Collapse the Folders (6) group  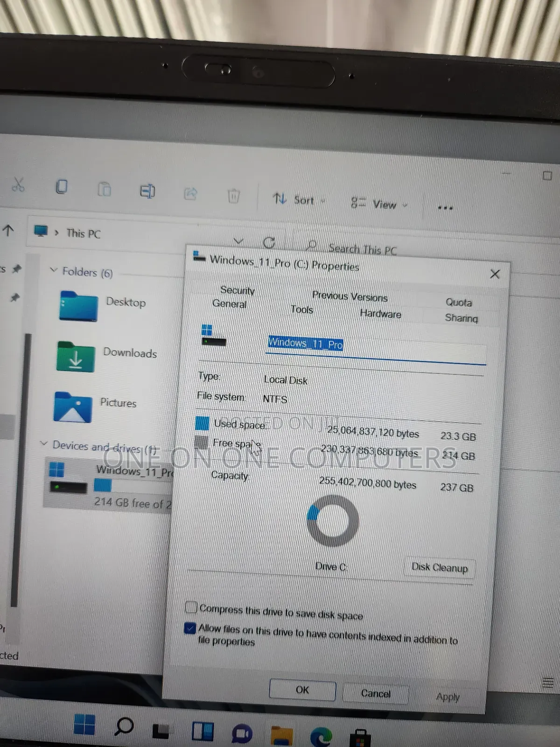point(54,270)
